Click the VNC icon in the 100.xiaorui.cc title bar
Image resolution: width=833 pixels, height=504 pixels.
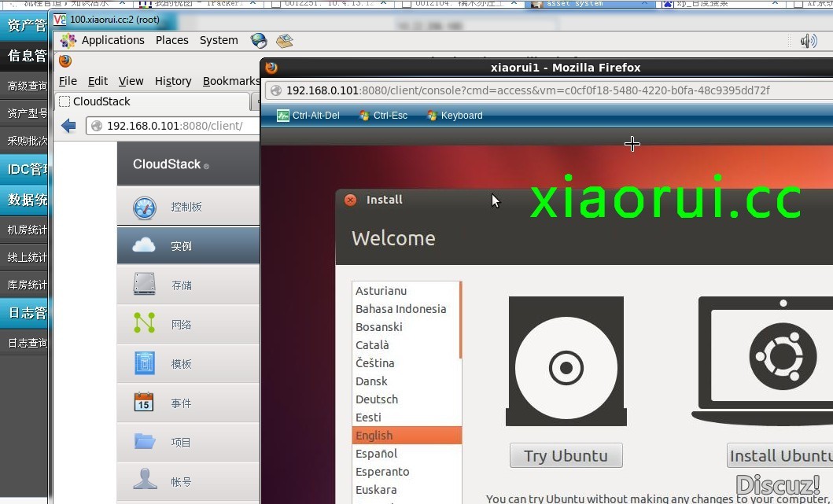click(60, 20)
